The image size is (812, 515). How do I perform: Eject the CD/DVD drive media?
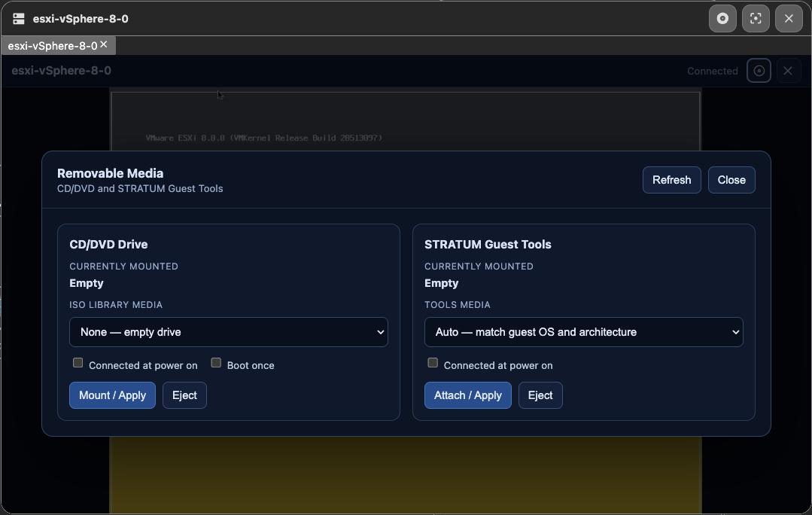[x=184, y=395]
